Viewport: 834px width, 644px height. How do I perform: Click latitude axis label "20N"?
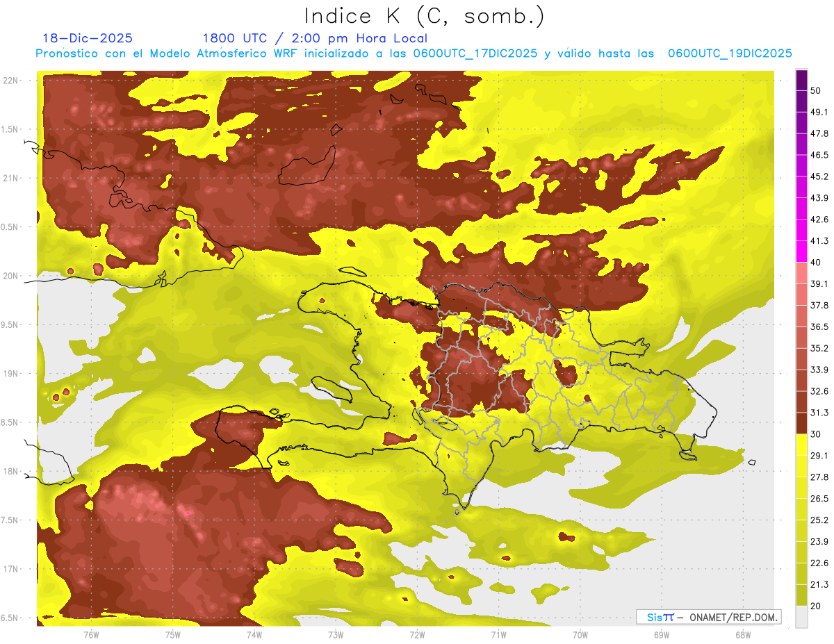pyautogui.click(x=10, y=276)
